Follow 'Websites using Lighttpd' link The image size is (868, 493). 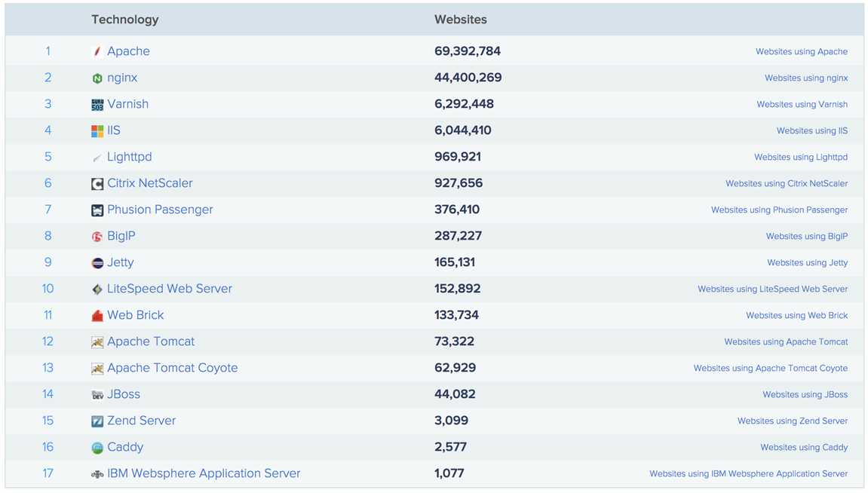click(801, 157)
